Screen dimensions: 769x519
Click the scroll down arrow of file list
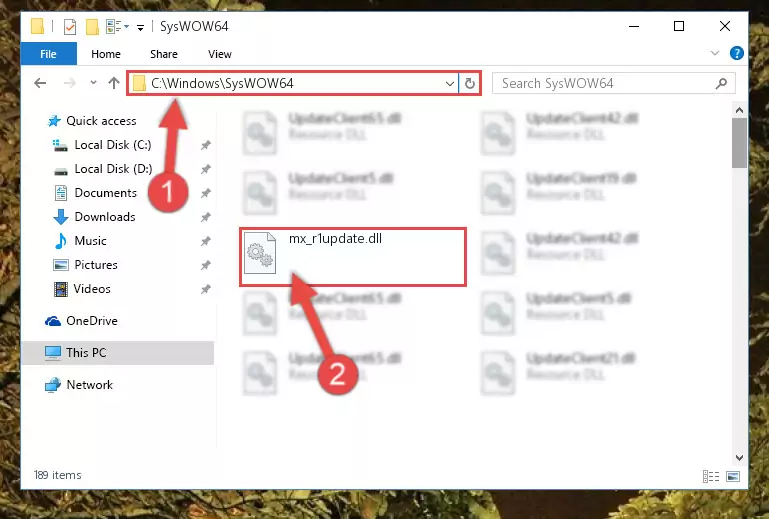click(x=740, y=457)
